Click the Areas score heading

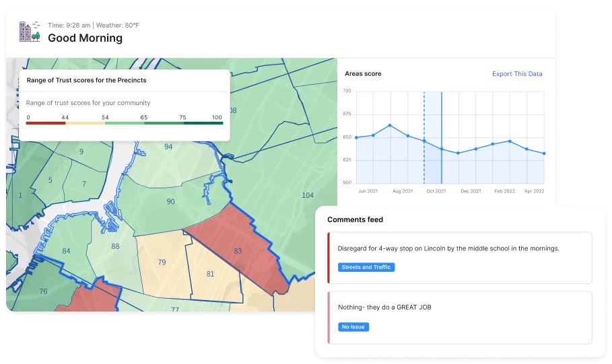pos(363,74)
